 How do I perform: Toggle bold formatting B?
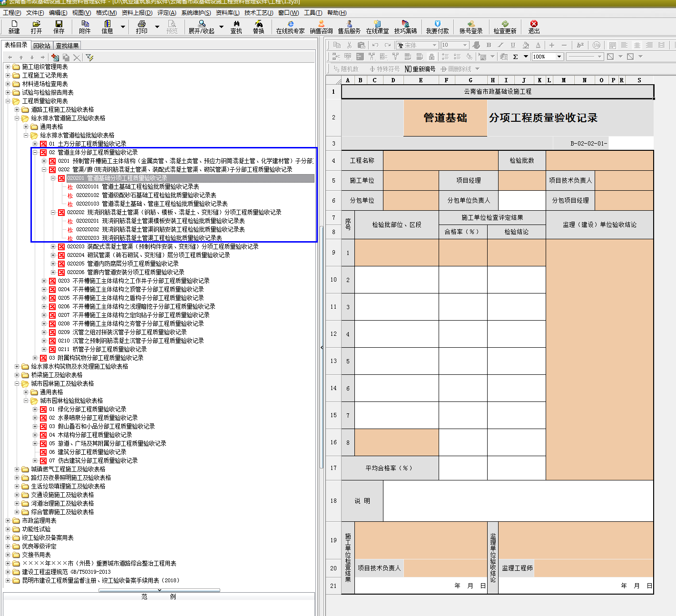point(489,45)
